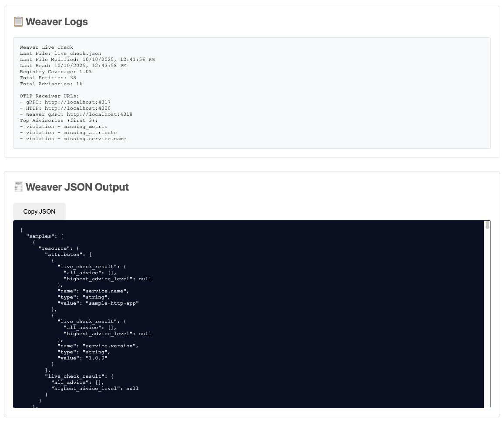The width and height of the screenshot is (504, 423).
Task: Click the "resource" key in JSON output
Action: [x=54, y=248]
